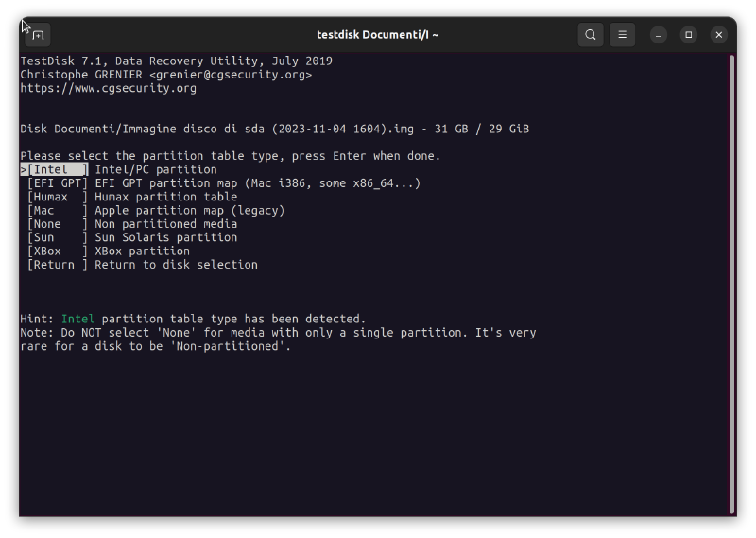Click the green 'Intel' word in hint
Screen dimensions: 756x538
77,320
